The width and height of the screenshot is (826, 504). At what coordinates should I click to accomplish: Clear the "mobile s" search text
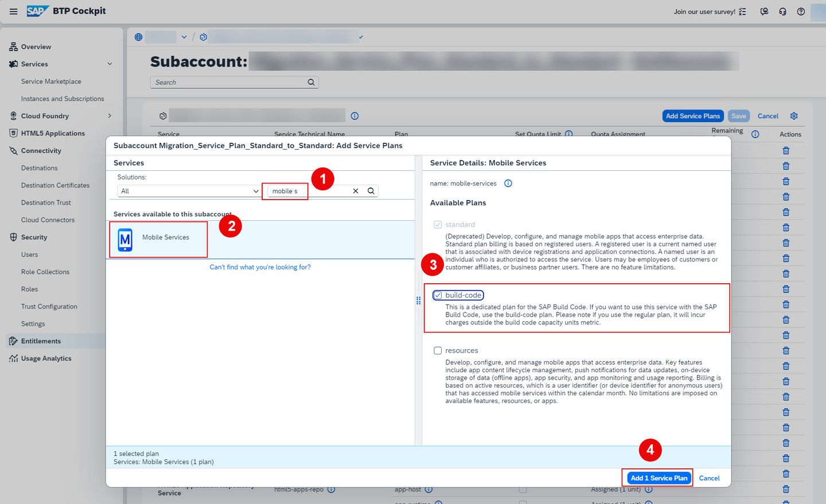point(356,191)
